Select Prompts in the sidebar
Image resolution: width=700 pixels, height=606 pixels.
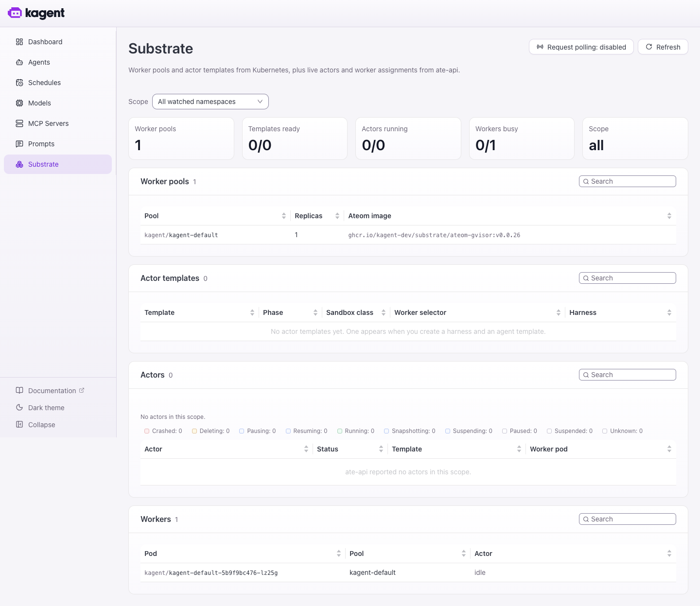coord(58,144)
